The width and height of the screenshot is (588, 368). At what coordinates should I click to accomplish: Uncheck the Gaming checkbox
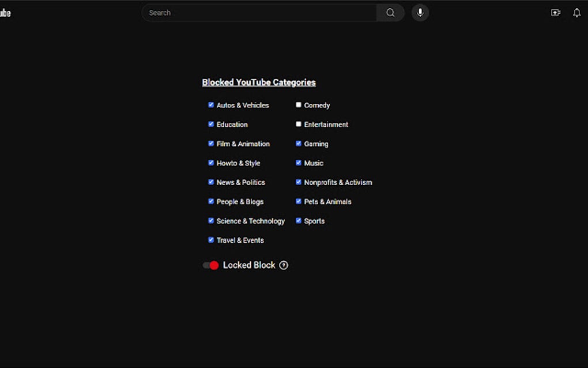click(x=299, y=144)
